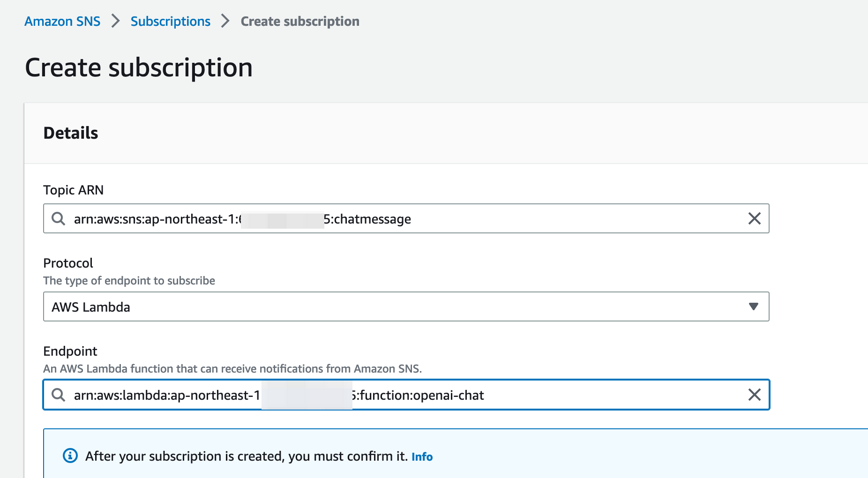Open the Info link about confirmation
Viewport: 868px width, 478px height.
422,456
